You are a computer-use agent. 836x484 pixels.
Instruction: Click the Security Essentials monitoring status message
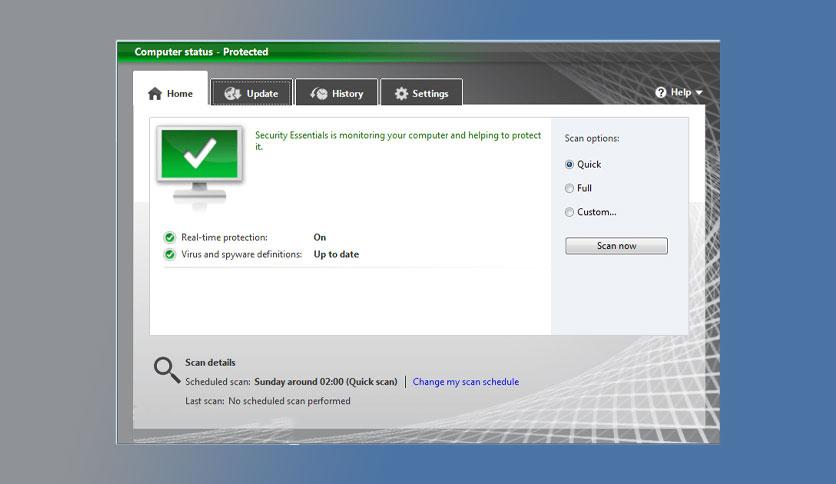(x=398, y=140)
